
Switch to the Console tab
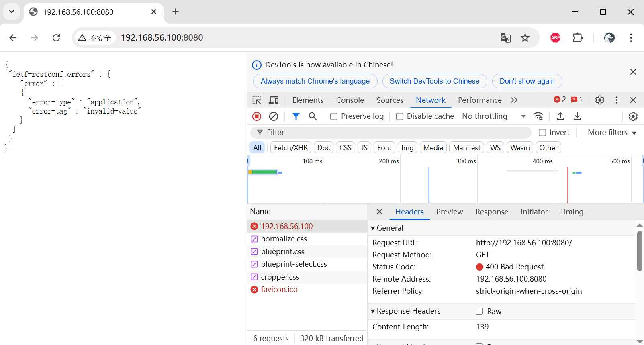click(x=350, y=100)
